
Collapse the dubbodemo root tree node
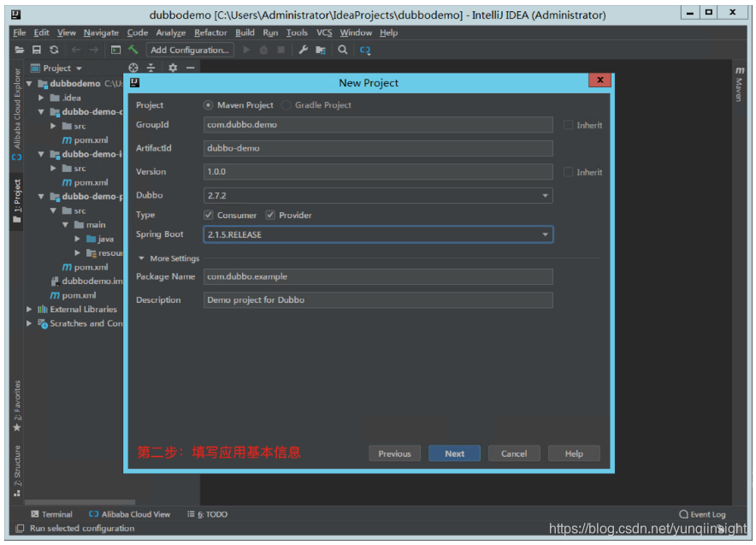click(29, 84)
